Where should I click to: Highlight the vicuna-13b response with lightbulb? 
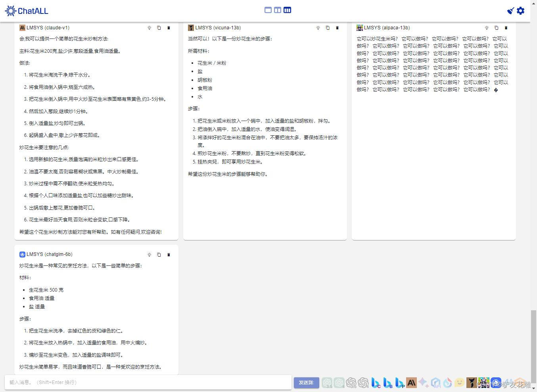click(x=318, y=28)
